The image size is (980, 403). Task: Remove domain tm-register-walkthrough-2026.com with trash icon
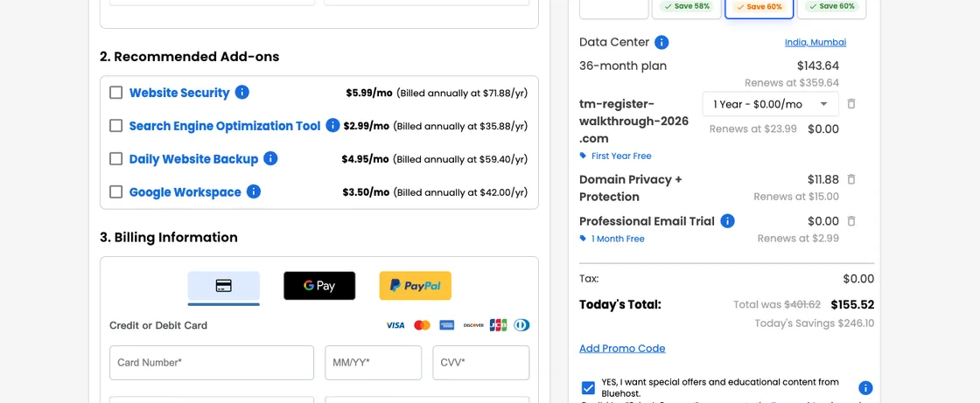coord(850,104)
